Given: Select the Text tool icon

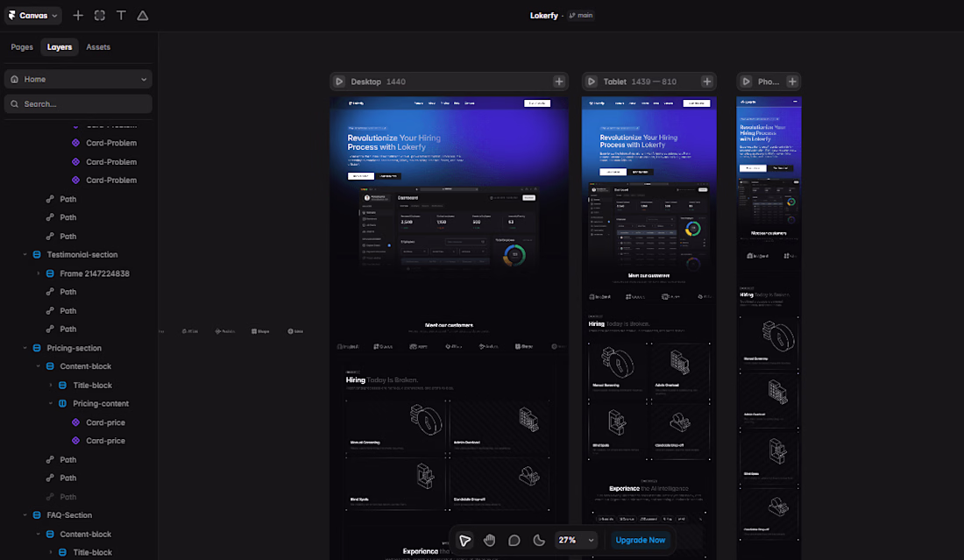Looking at the screenshot, I should pyautogui.click(x=121, y=16).
